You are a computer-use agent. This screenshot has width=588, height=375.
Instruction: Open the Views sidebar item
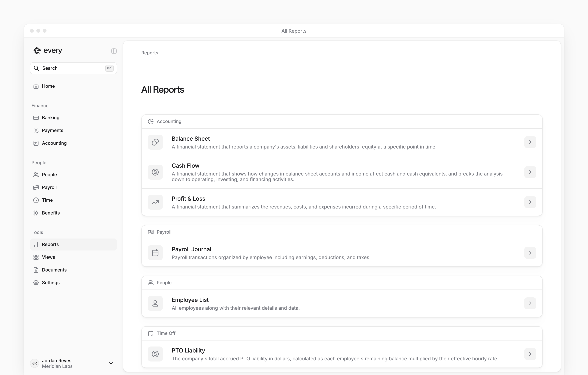pyautogui.click(x=73, y=257)
